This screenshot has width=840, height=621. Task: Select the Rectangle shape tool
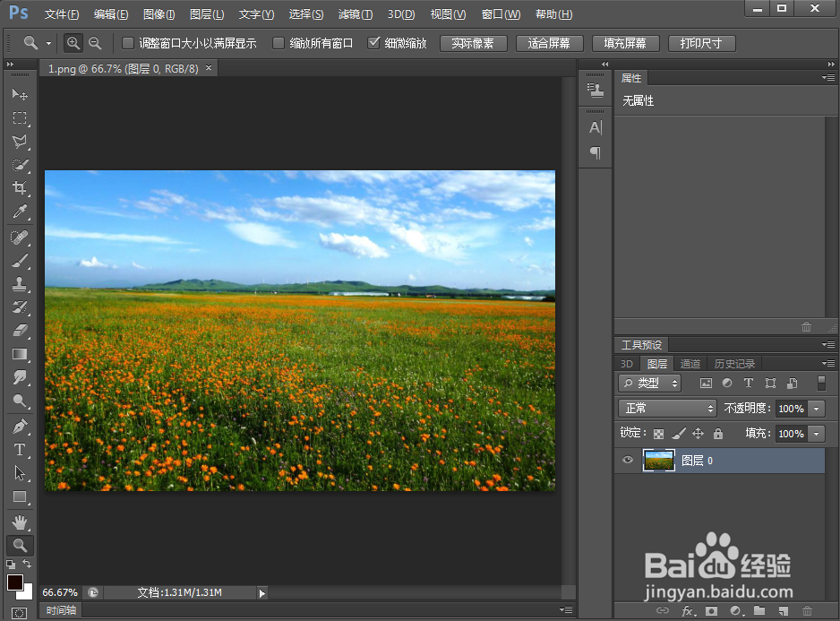(20, 496)
